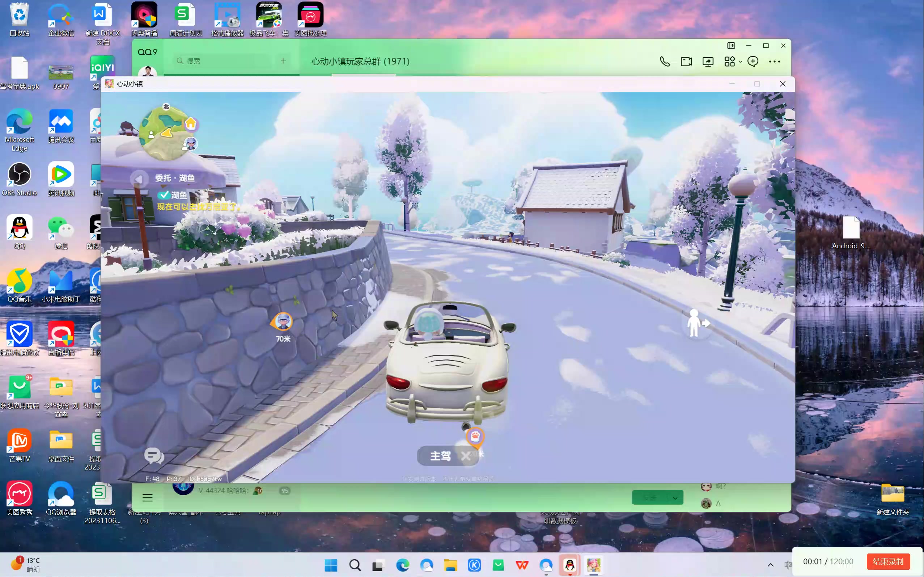Click the QQ 搜索 search field
This screenshot has width=924, height=577.
[225, 61]
